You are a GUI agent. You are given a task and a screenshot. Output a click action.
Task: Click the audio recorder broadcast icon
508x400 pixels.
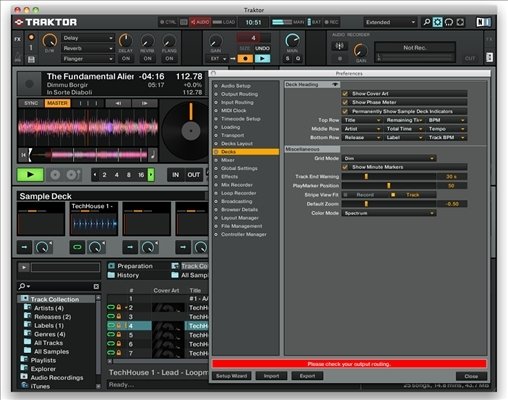click(339, 46)
